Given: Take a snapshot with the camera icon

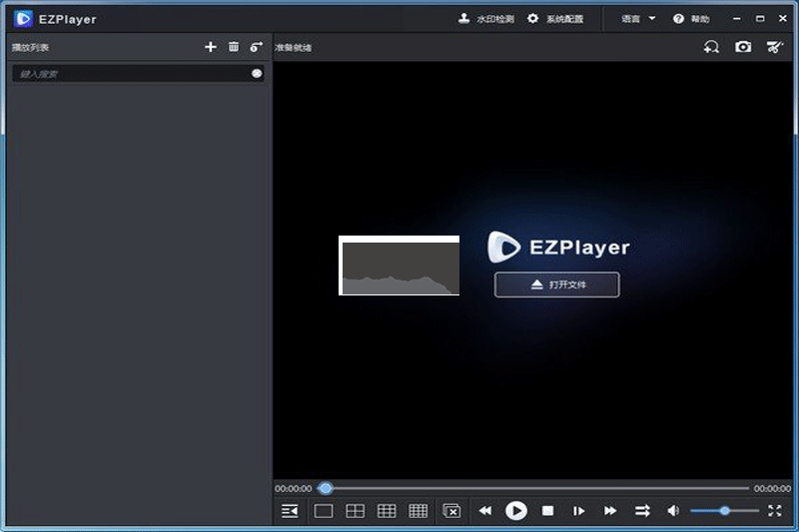Looking at the screenshot, I should tap(743, 47).
